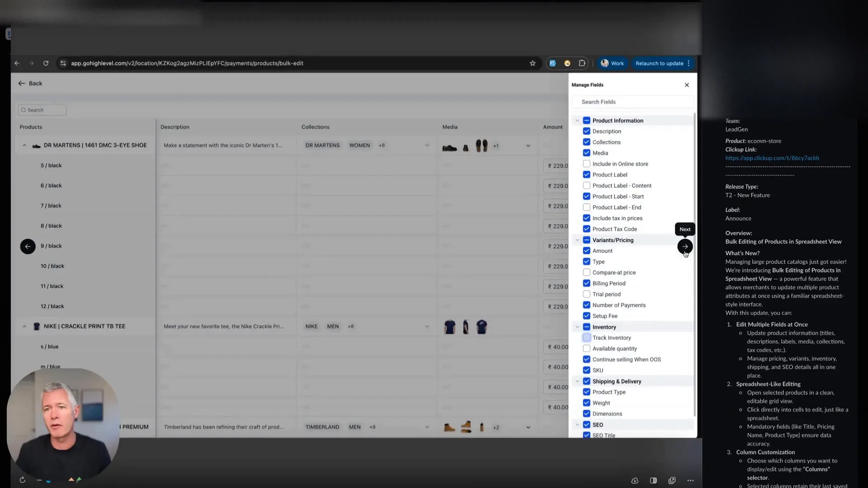The width and height of the screenshot is (868, 488).
Task: Select the Dr Martens product thumbnail icon
Action: pyautogui.click(x=36, y=145)
